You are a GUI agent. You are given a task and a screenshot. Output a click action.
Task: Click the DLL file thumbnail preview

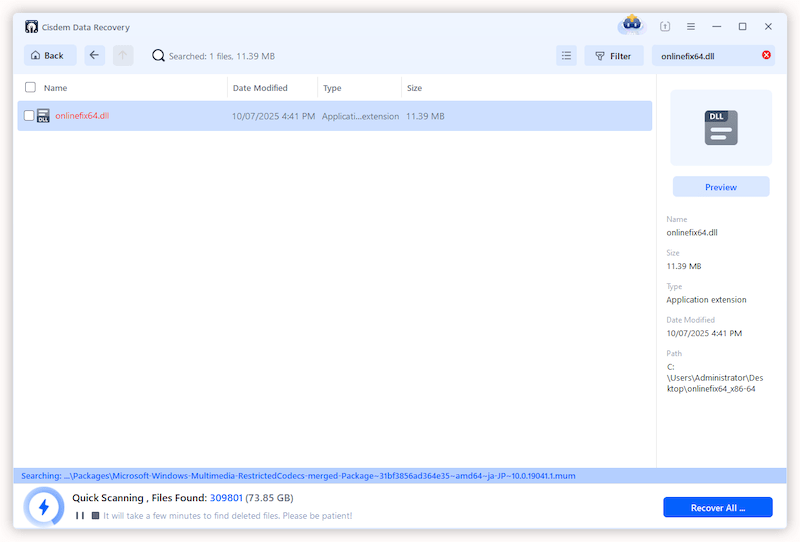pos(720,128)
